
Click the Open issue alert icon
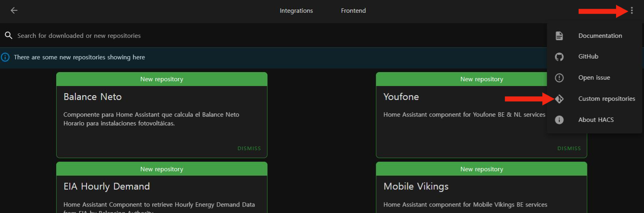pos(559,78)
